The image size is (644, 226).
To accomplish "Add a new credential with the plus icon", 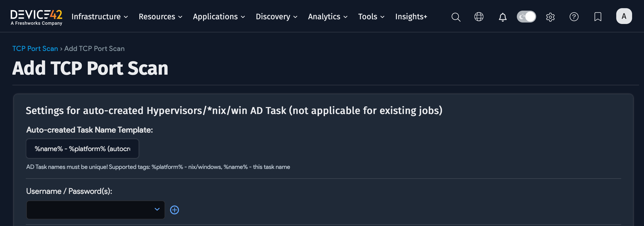I will [x=174, y=210].
